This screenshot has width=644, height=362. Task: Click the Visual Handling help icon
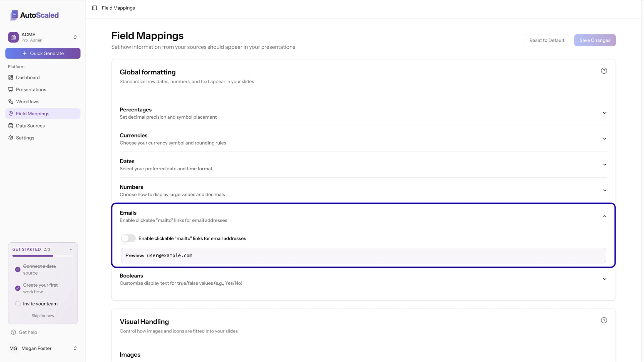click(604, 320)
